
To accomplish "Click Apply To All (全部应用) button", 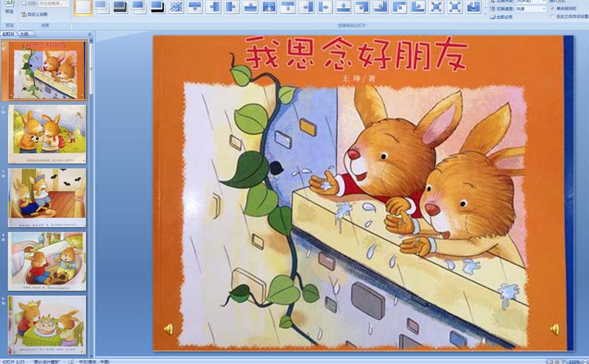I will click(501, 17).
